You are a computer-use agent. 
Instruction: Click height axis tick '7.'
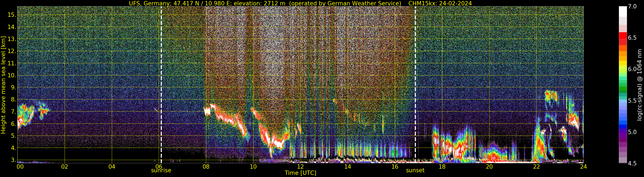tap(13, 112)
